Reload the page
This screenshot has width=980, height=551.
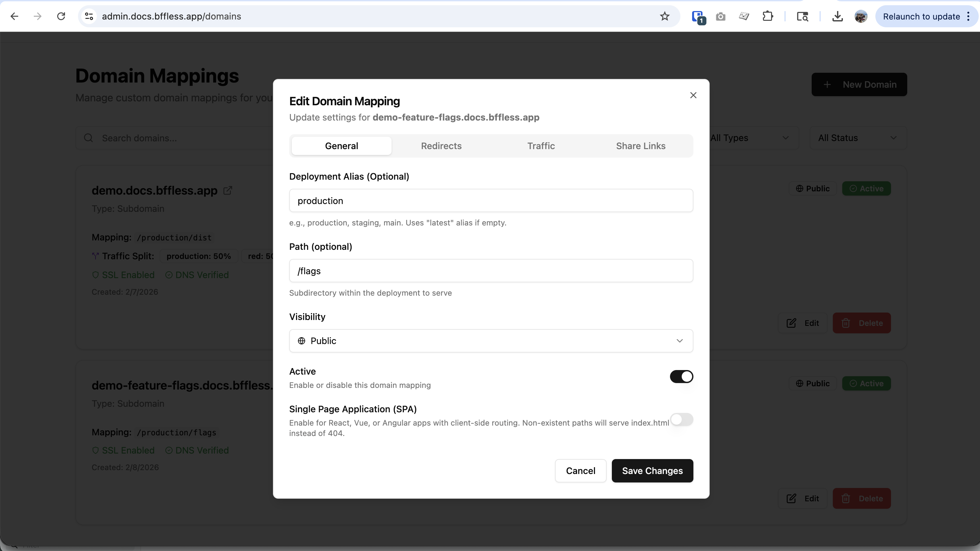pyautogui.click(x=61, y=16)
